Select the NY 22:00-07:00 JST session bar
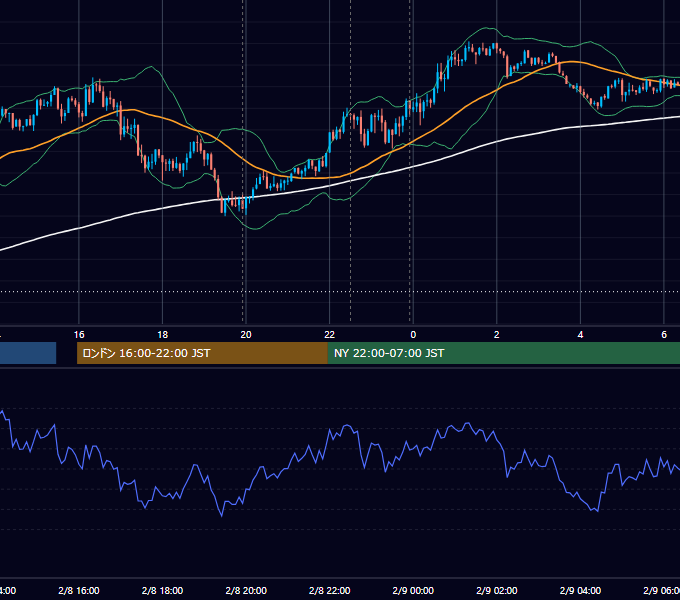Image resolution: width=680 pixels, height=600 pixels. (x=503, y=353)
